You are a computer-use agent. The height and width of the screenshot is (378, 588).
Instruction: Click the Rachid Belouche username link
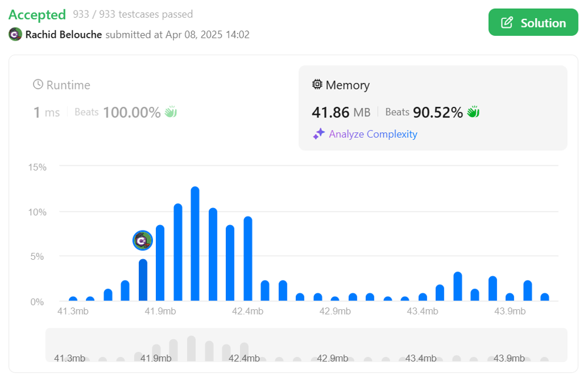[64, 35]
